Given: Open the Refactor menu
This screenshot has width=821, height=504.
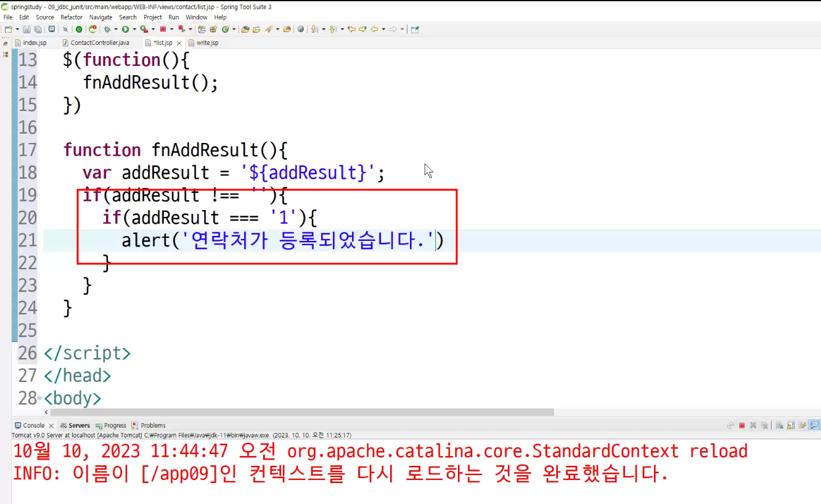Looking at the screenshot, I should pos(71,17).
